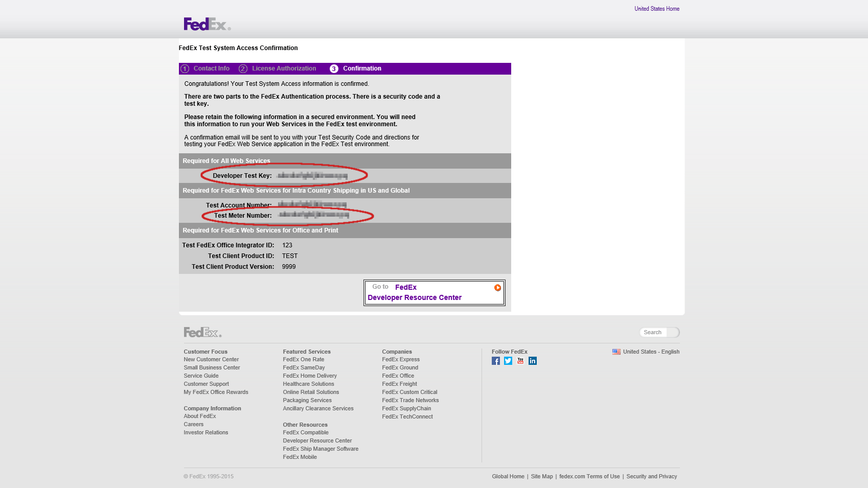Open FedEx TechConnect link
Viewport: 868px width, 488px height.
[x=407, y=416]
